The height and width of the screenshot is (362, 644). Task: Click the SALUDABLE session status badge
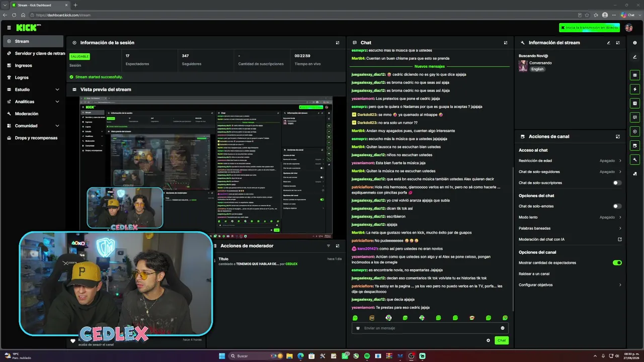[79, 56]
